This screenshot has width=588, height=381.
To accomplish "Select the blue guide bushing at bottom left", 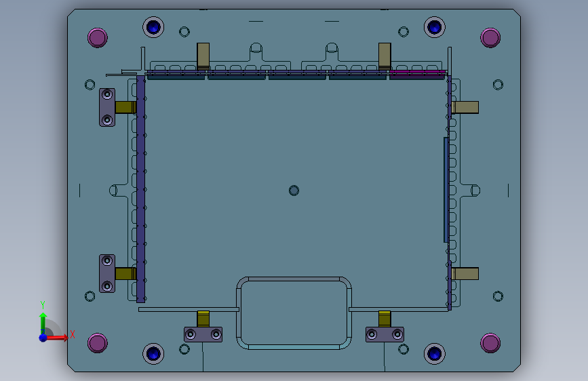I will click(153, 354).
